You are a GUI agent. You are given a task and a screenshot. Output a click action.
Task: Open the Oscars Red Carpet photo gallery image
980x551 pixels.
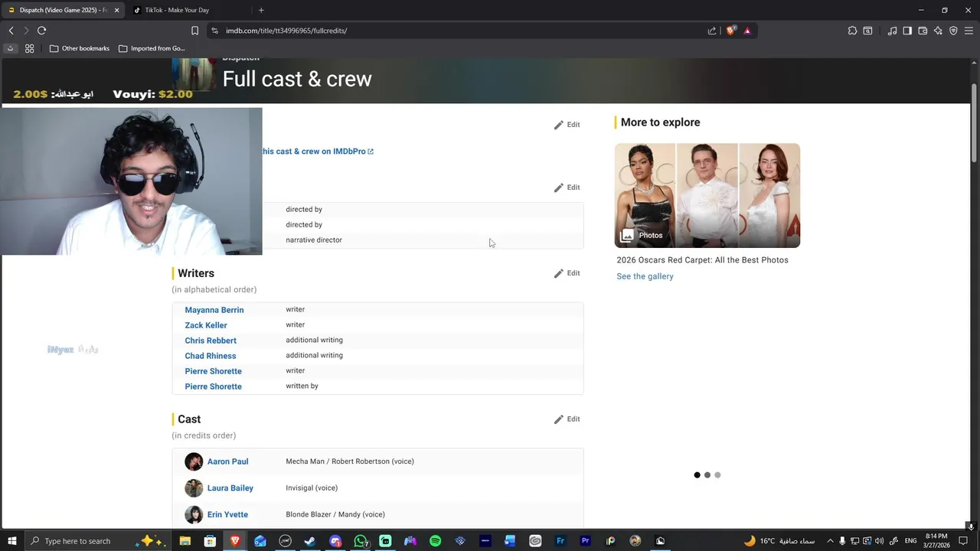pyautogui.click(x=707, y=195)
